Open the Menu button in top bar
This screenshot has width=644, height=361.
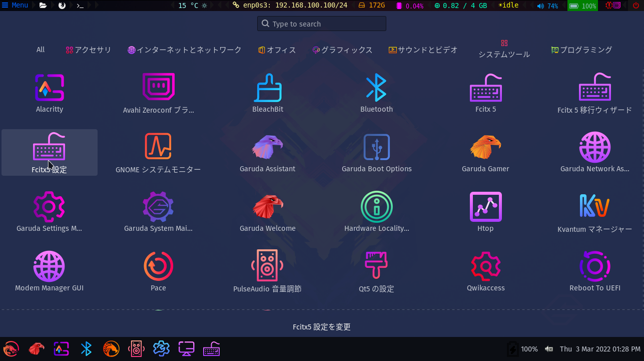[15, 6]
